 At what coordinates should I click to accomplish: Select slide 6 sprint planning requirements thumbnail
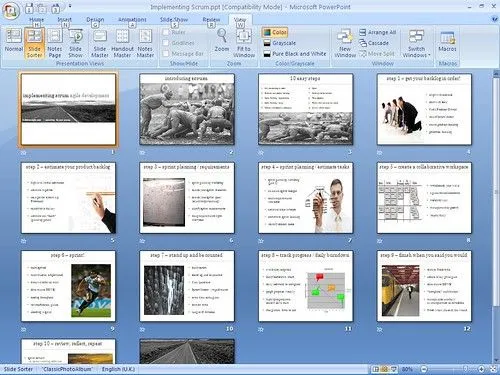click(187, 198)
